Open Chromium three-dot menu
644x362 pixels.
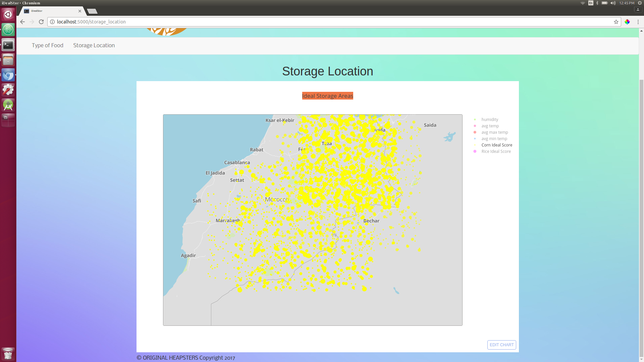(638, 22)
